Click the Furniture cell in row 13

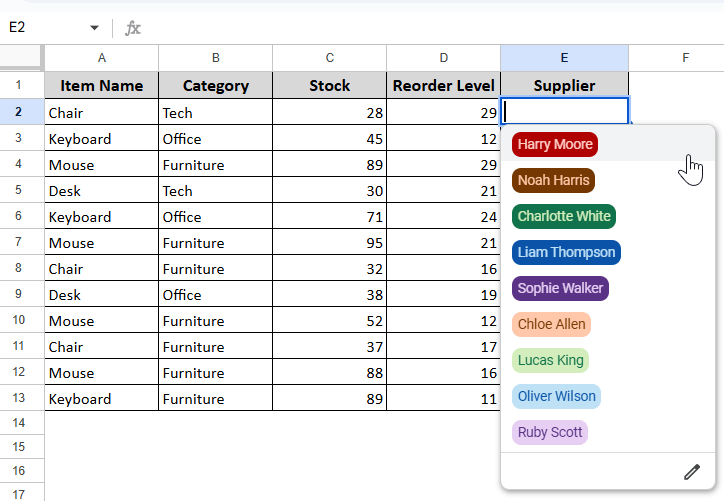coord(216,398)
